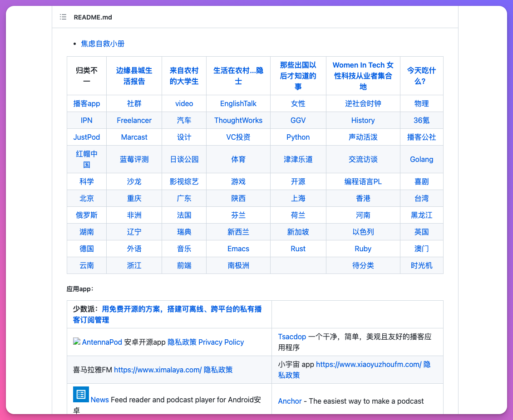Open the ThoughtWorks category link
Viewport: 513px width, 420px height.
pyautogui.click(x=238, y=120)
